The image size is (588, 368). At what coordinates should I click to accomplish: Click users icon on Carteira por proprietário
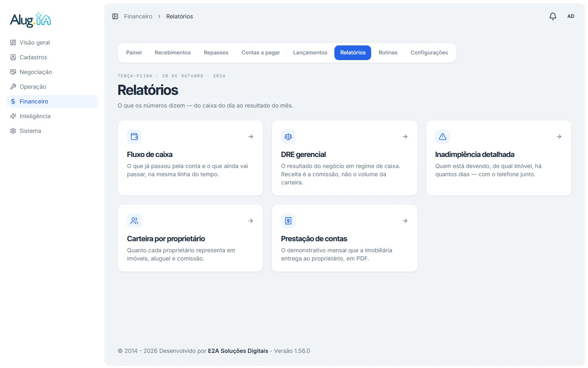(x=134, y=221)
